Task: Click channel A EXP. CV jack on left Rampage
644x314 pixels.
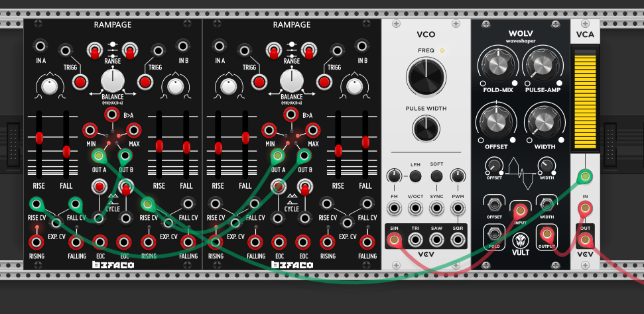Action: 56,223
